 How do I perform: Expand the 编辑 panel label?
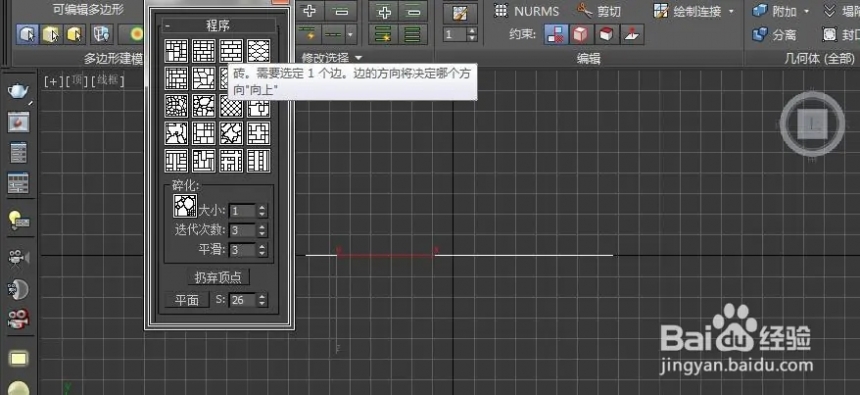[x=588, y=59]
